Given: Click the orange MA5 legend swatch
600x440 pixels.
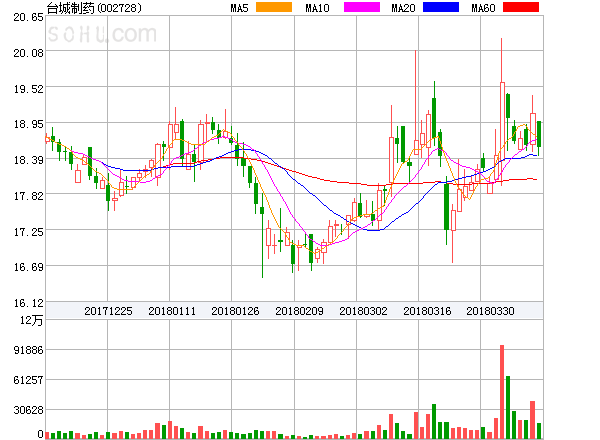Looking at the screenshot, I should pyautogui.click(x=274, y=7).
